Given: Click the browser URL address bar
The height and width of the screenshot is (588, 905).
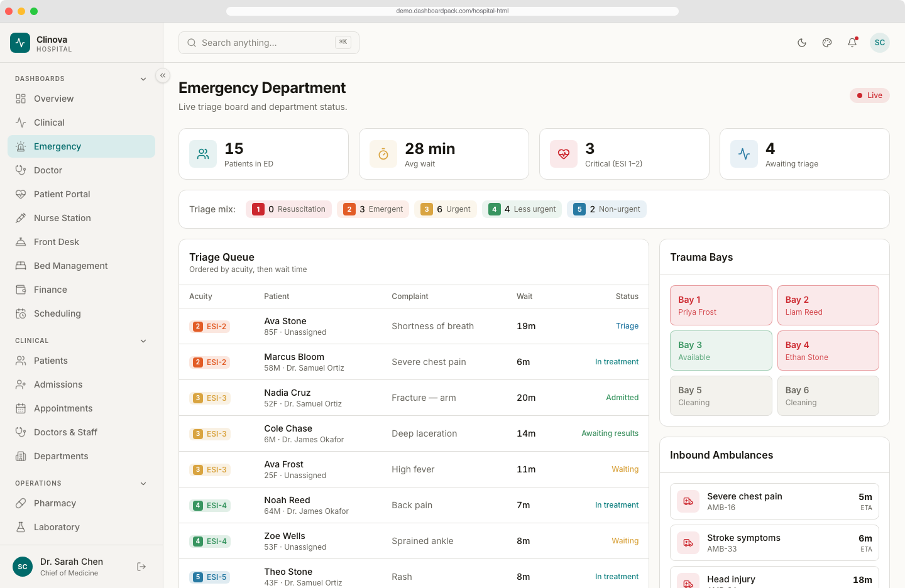Looking at the screenshot, I should (452, 11).
